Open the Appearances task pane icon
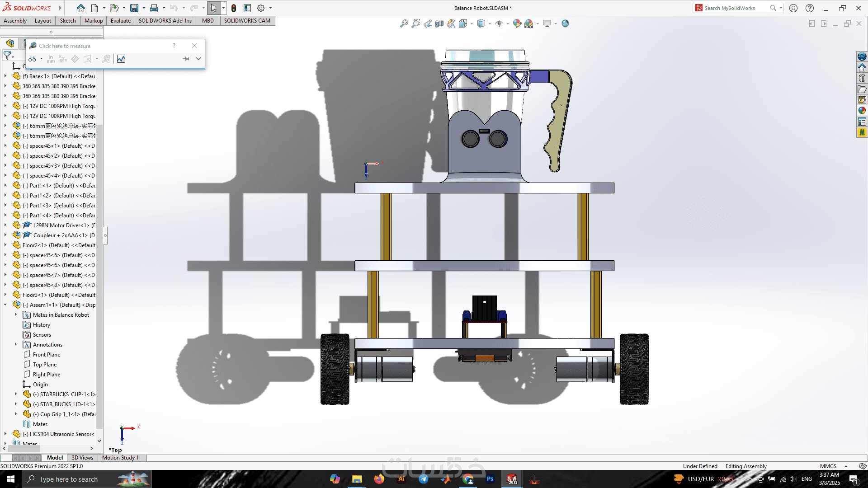This screenshot has height=488, width=868. [862, 111]
